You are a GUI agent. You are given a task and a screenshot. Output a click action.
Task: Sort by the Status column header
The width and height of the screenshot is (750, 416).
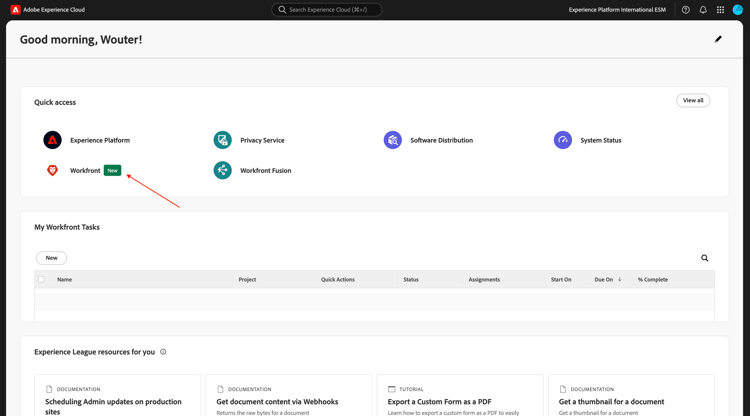[x=411, y=279]
